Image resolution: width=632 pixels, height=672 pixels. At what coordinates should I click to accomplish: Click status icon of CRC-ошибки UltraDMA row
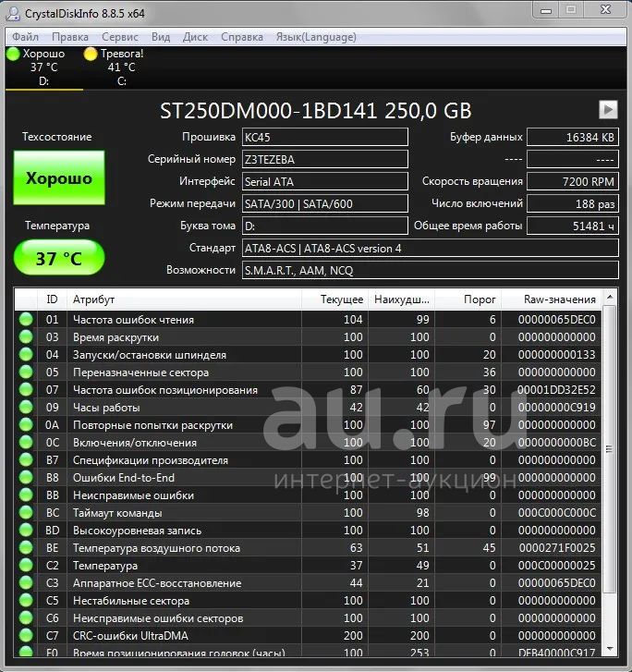[26, 636]
